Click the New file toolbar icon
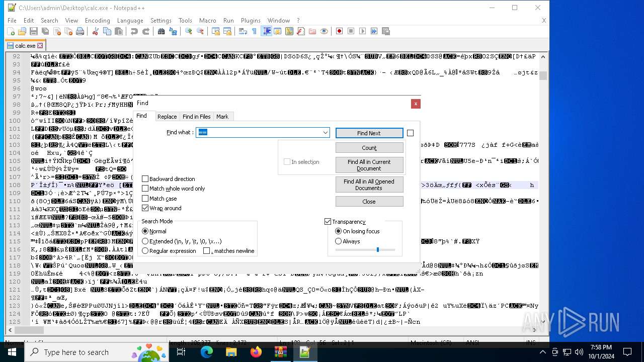The width and height of the screenshot is (644, 362). [11, 31]
